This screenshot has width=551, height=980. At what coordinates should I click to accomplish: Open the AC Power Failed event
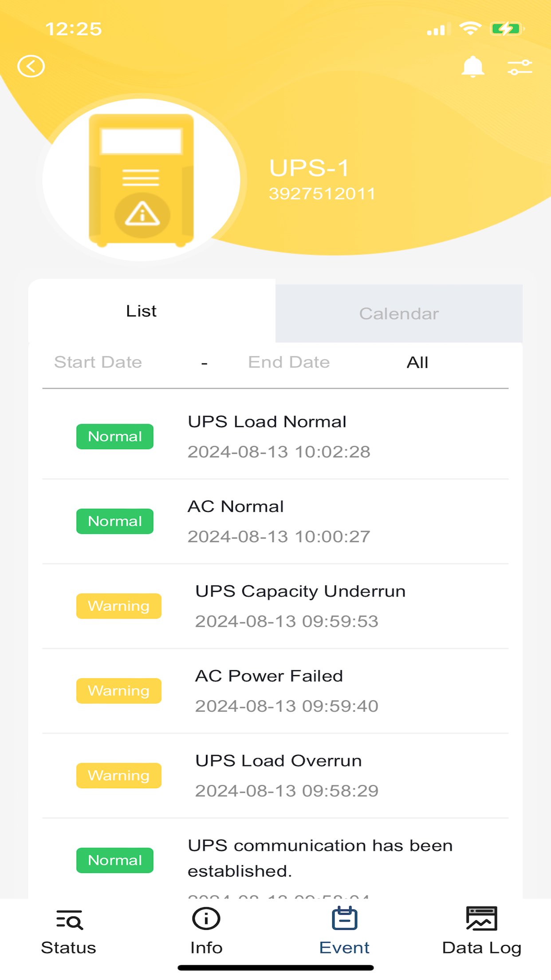pyautogui.click(x=275, y=691)
